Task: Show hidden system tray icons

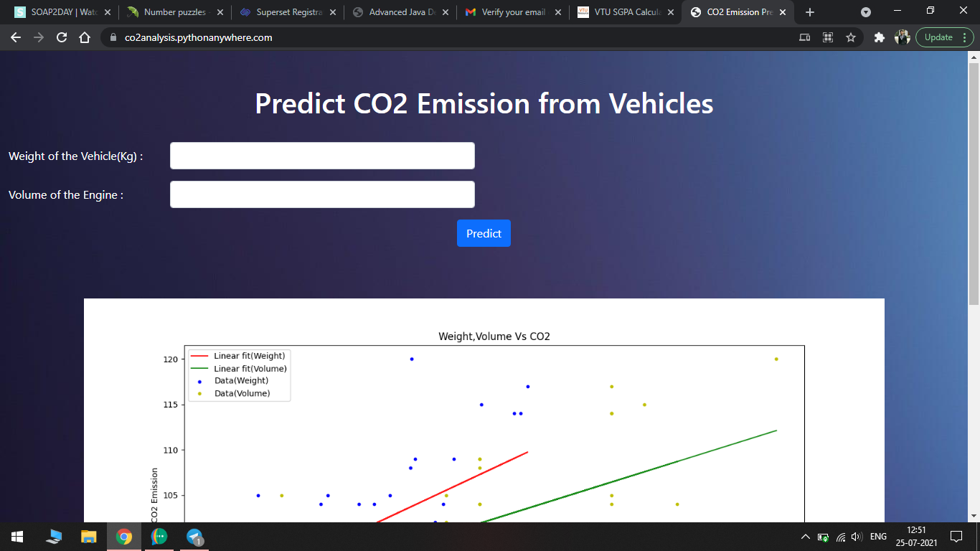Action: (x=806, y=537)
